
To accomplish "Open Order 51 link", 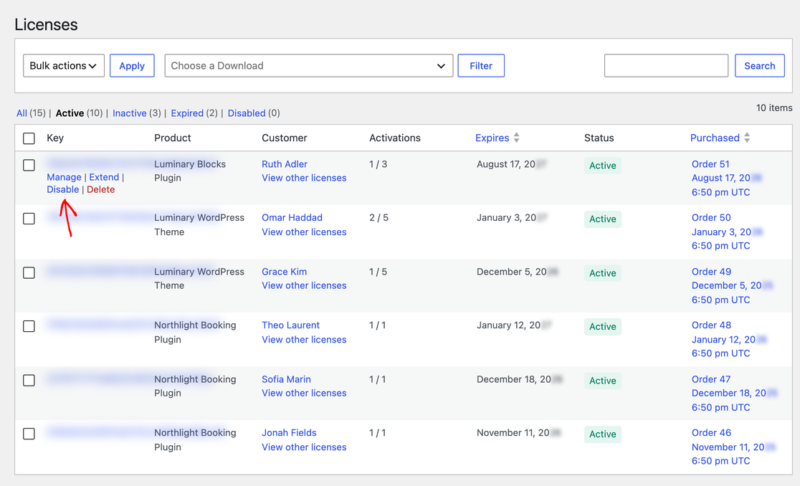I will 710,164.
